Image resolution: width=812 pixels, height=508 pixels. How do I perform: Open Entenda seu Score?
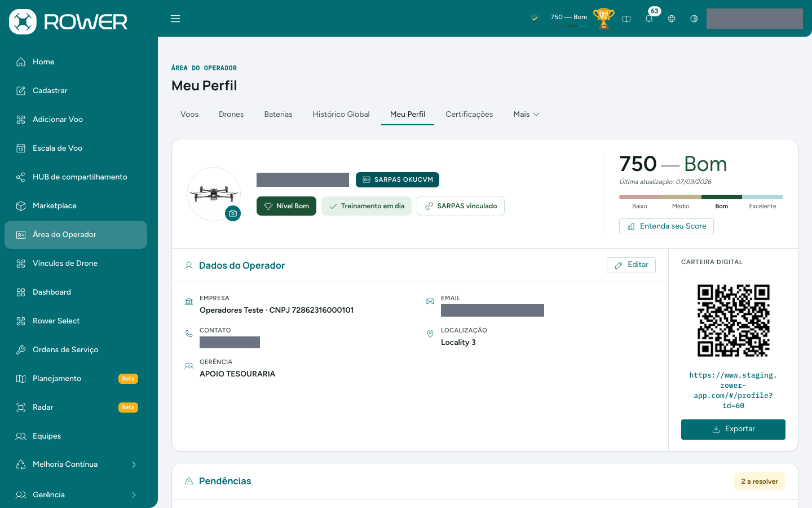[x=667, y=226]
